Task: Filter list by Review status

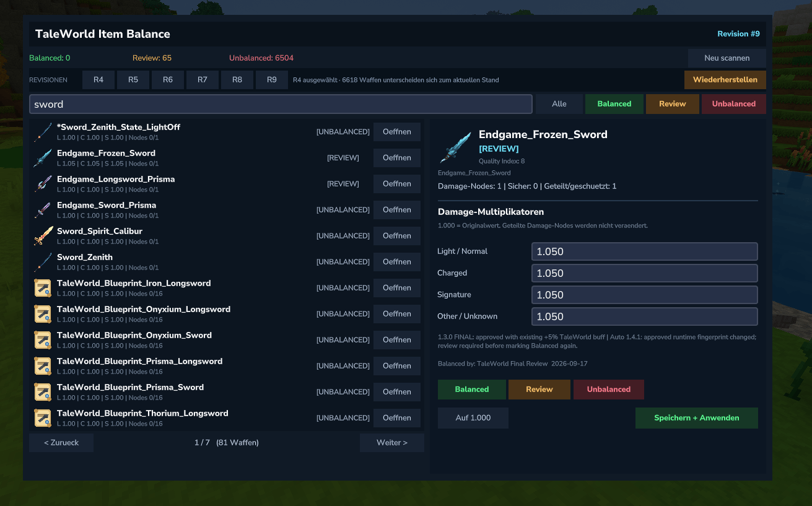Action: coord(673,104)
